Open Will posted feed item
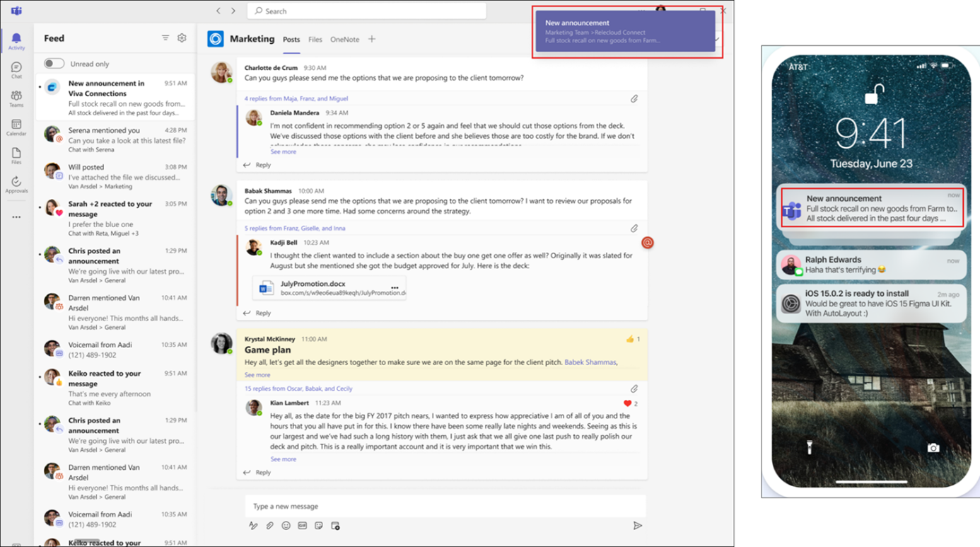 [x=115, y=176]
